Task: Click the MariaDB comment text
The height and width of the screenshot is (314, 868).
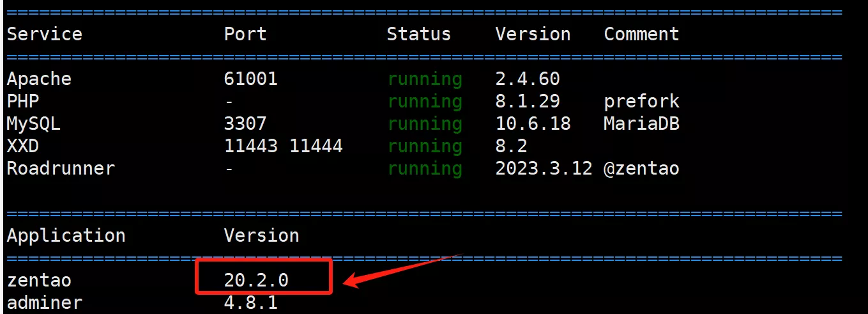Action: pos(642,123)
